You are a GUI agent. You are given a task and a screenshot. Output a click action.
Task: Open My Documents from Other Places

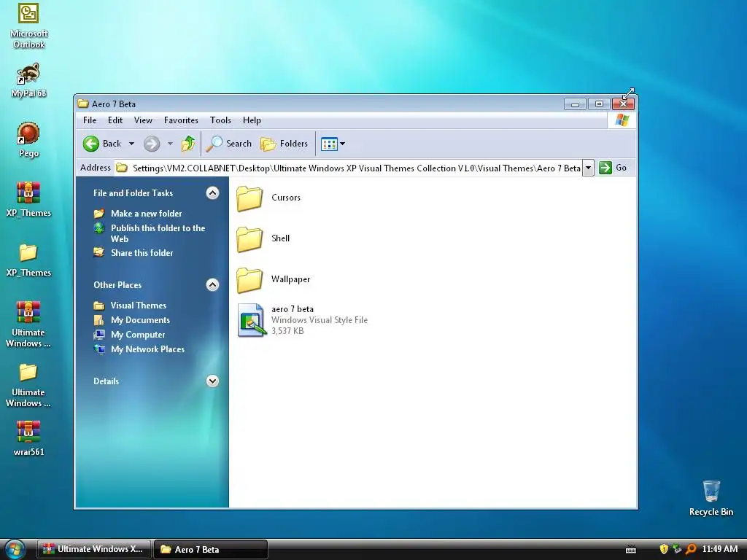pos(140,320)
